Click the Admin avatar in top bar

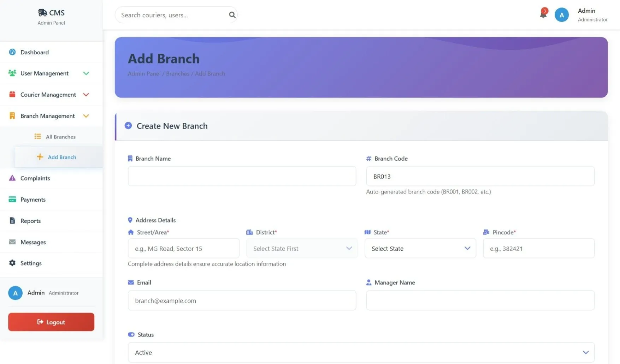561,15
